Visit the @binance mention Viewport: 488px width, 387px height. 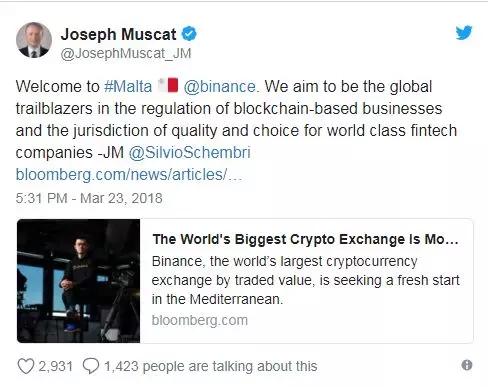click(220, 86)
